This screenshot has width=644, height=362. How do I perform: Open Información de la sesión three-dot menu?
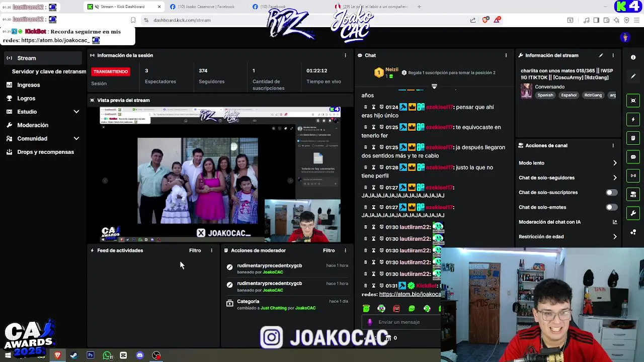(345, 55)
